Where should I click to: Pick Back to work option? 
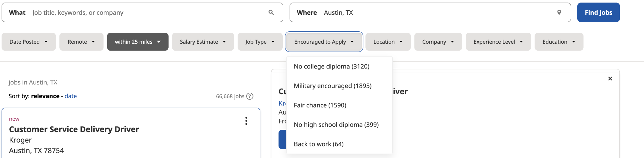(x=319, y=144)
